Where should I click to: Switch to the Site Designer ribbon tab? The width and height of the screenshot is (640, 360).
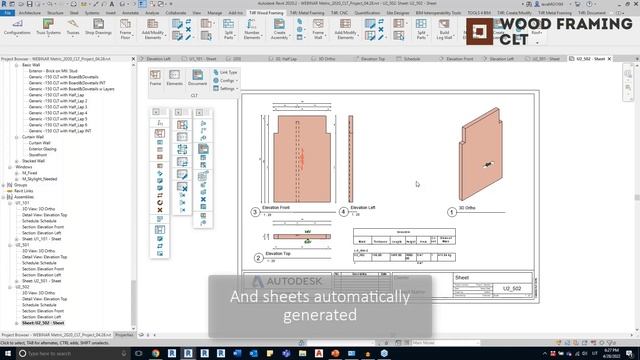click(x=398, y=13)
